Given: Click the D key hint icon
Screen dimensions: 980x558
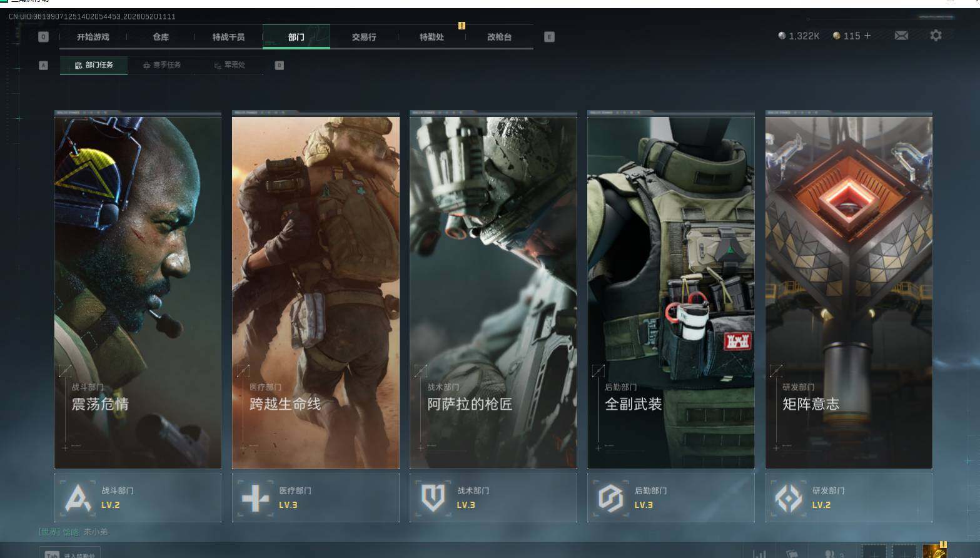Looking at the screenshot, I should pyautogui.click(x=279, y=65).
